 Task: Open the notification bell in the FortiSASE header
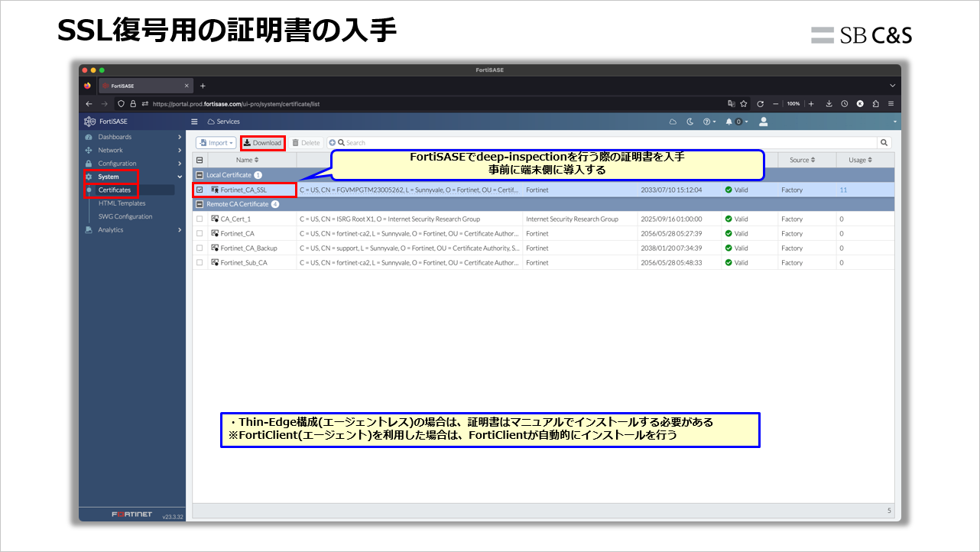coord(729,121)
